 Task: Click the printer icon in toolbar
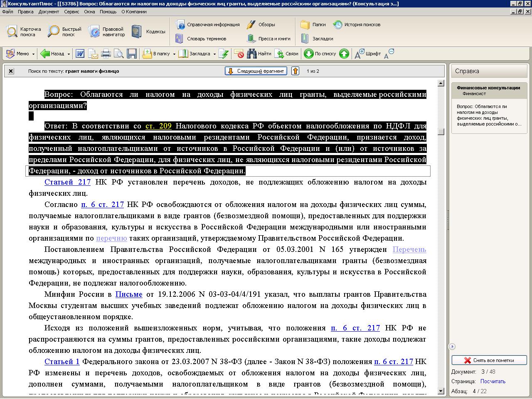106,54
